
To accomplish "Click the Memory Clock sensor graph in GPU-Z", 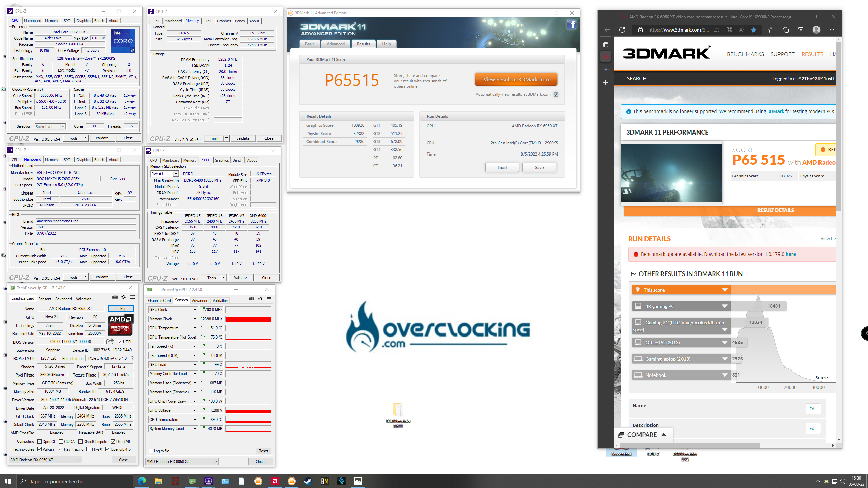I will 248,319.
